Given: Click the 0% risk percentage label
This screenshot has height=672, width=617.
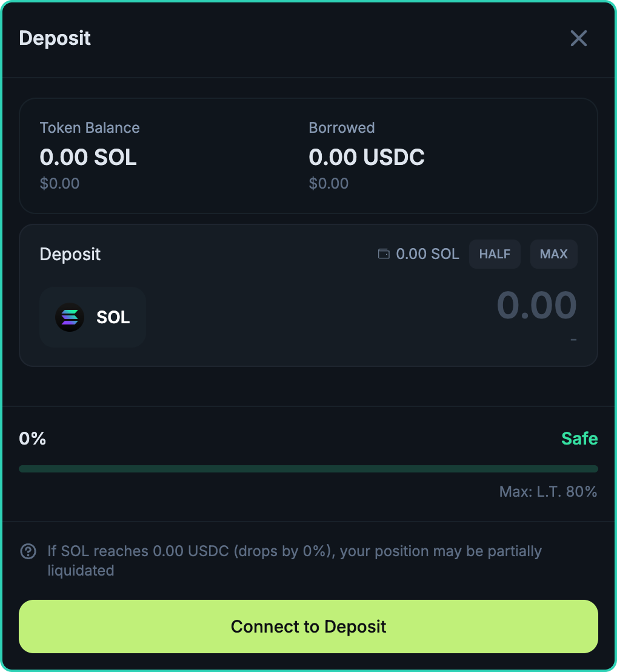Looking at the screenshot, I should click(32, 438).
